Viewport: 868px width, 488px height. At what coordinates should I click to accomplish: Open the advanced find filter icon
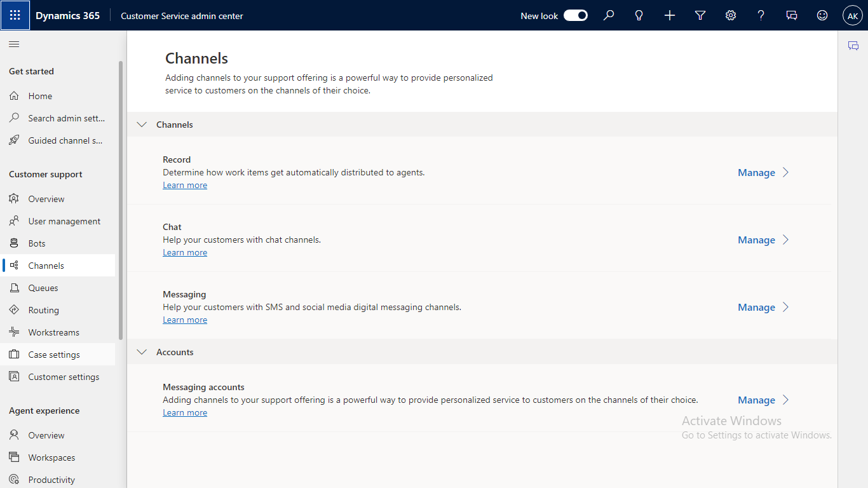tap(700, 15)
